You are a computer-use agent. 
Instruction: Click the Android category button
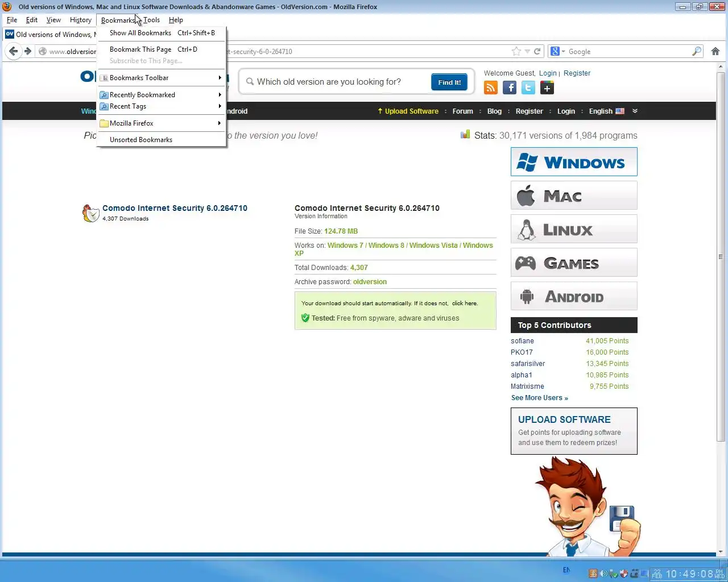(574, 296)
